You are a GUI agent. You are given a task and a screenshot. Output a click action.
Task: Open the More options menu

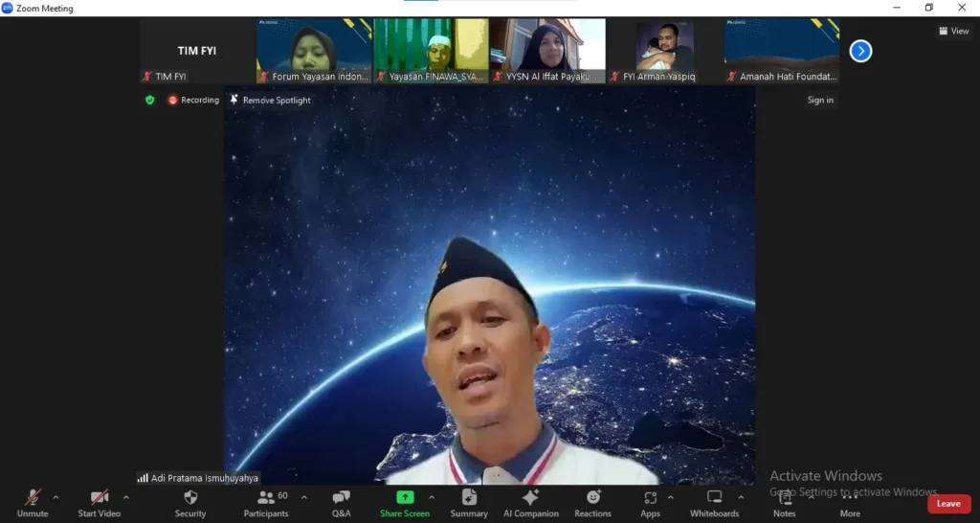click(850, 504)
